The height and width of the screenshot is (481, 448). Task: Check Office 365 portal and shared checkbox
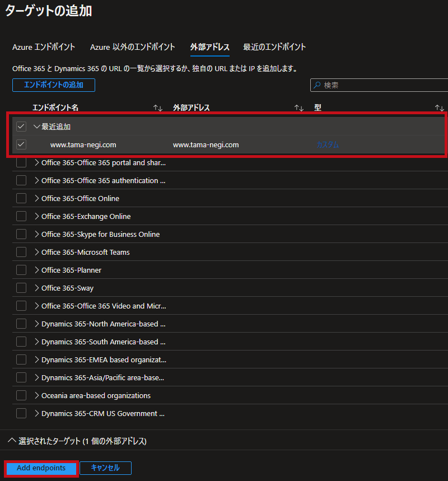pos(21,162)
